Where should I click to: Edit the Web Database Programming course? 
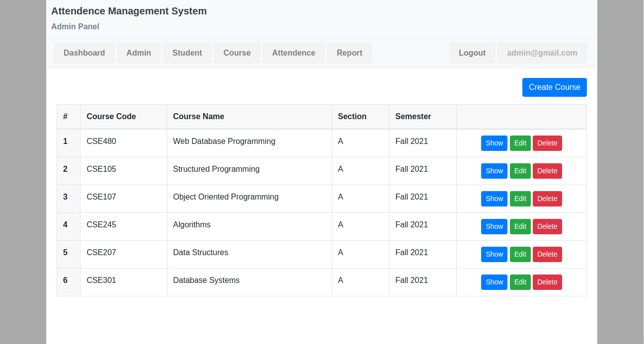pyautogui.click(x=520, y=143)
